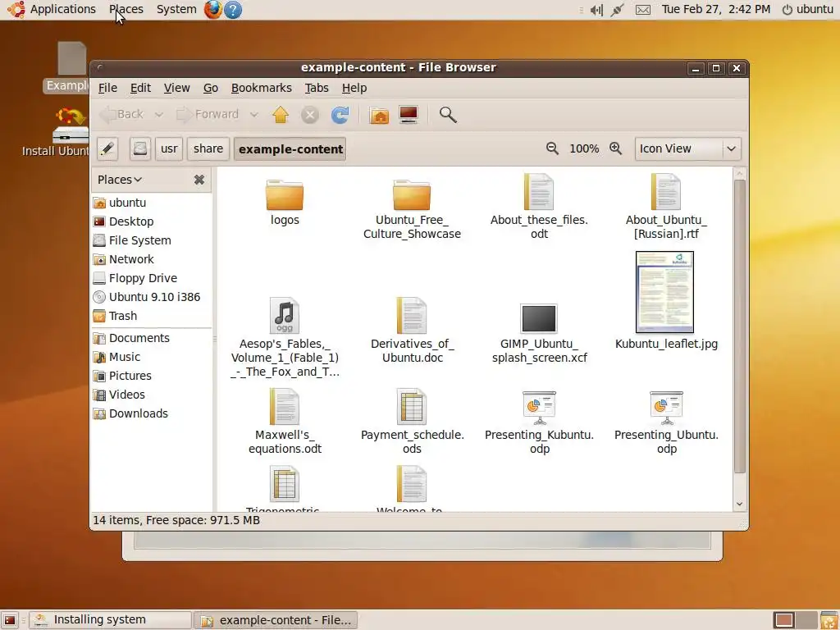The width and height of the screenshot is (840, 630).
Task: Click the Stop loading toolbar icon
Action: tap(309, 115)
